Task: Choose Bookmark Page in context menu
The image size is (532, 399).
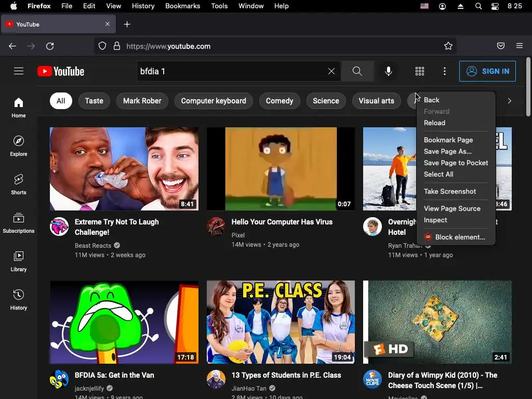Action: pos(456,140)
